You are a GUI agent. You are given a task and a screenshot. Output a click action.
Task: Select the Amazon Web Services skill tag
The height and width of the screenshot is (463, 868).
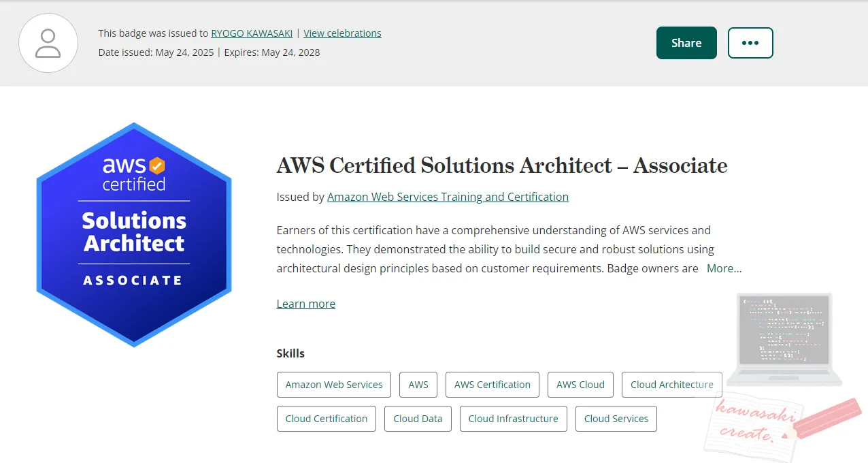pyautogui.click(x=334, y=385)
